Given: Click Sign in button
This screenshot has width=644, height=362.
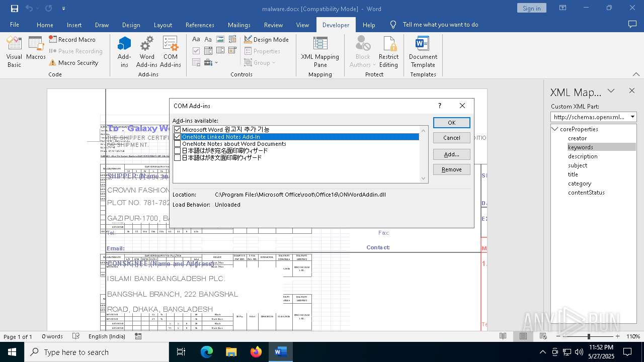Looking at the screenshot, I should pyautogui.click(x=531, y=8).
